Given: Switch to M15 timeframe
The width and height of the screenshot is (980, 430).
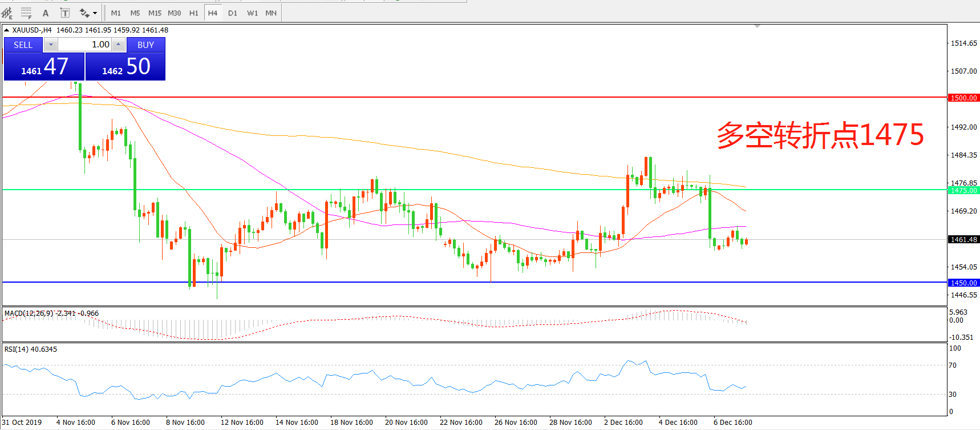Looking at the screenshot, I should (155, 13).
